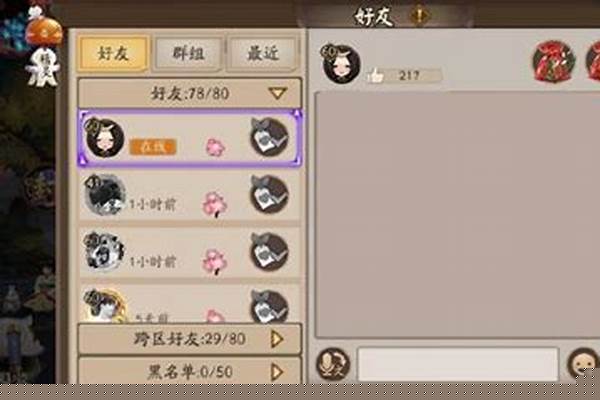
Task: Select the second friend seen 1小时前
Action: tap(190, 195)
